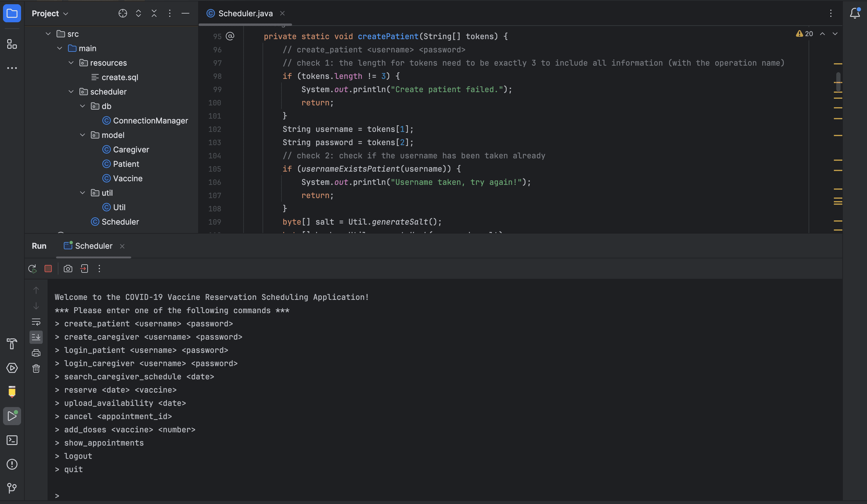867x504 pixels.
Task: Collapse the util package
Action: (x=82, y=193)
